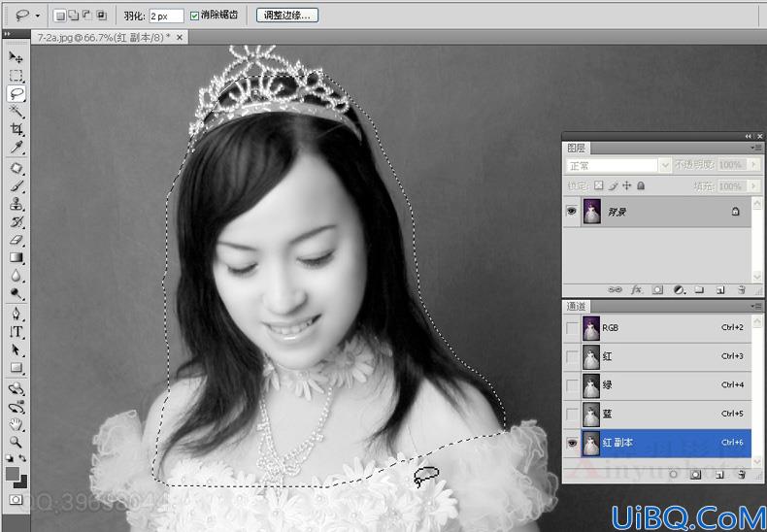Toggle lock image pixels
The height and width of the screenshot is (532, 767).
(x=613, y=185)
